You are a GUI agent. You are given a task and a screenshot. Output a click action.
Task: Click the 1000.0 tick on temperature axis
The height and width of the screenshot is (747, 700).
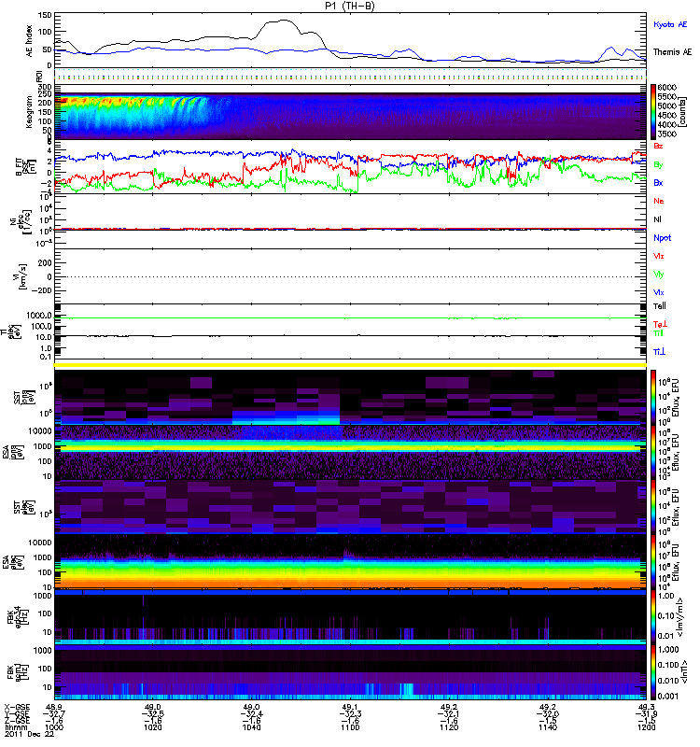(39, 316)
